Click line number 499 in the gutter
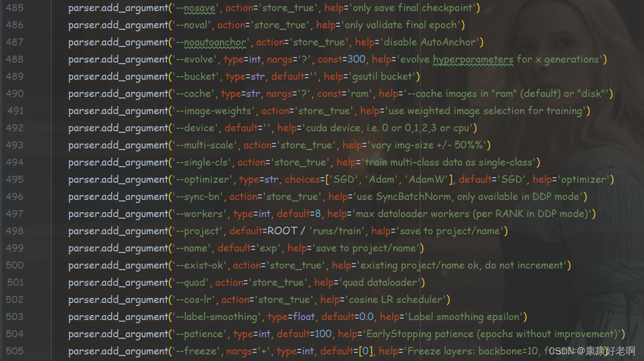Screen dimensions: 644x361 15,248
